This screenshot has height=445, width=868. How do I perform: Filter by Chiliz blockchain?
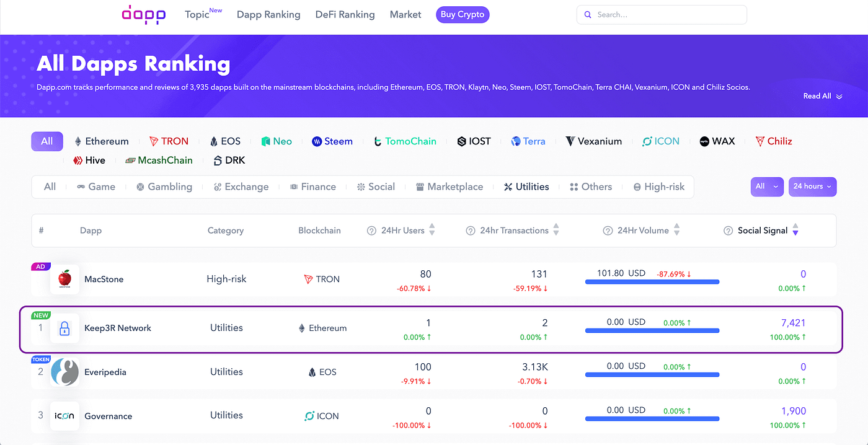click(x=774, y=141)
